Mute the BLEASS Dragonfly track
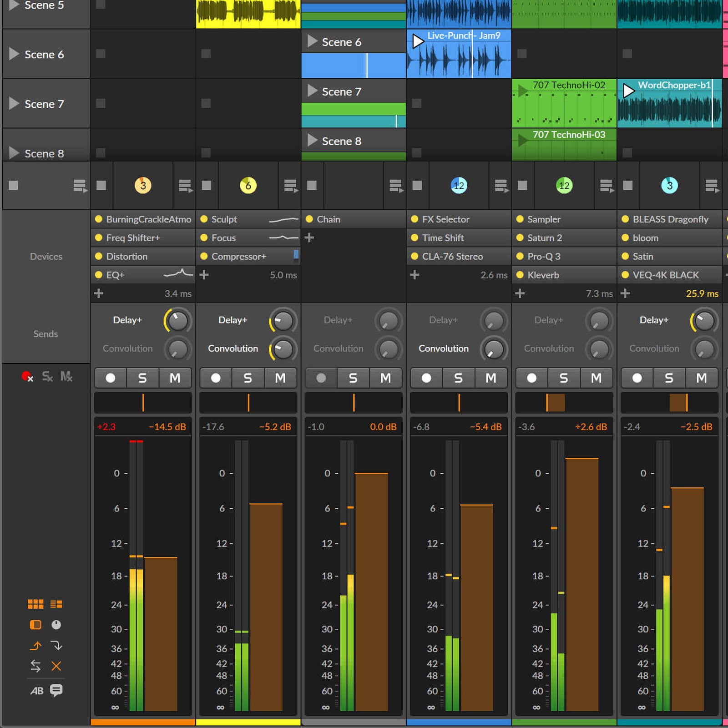Image resolution: width=728 pixels, height=728 pixels. [x=702, y=378]
